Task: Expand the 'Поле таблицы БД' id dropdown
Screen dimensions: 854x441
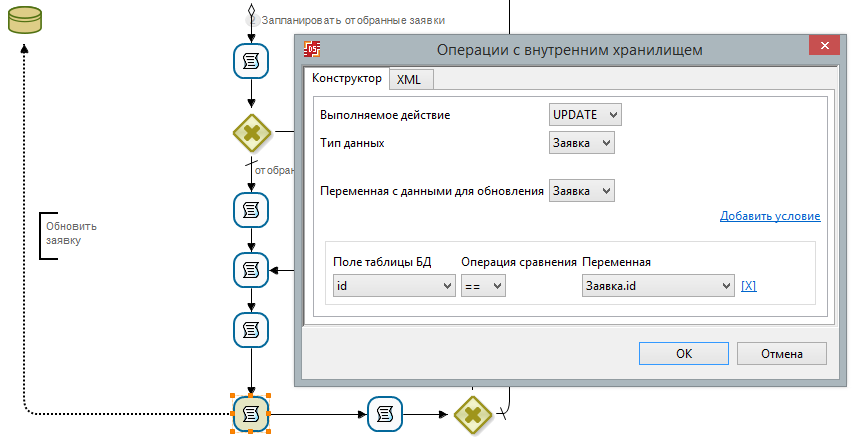Action: coord(394,286)
